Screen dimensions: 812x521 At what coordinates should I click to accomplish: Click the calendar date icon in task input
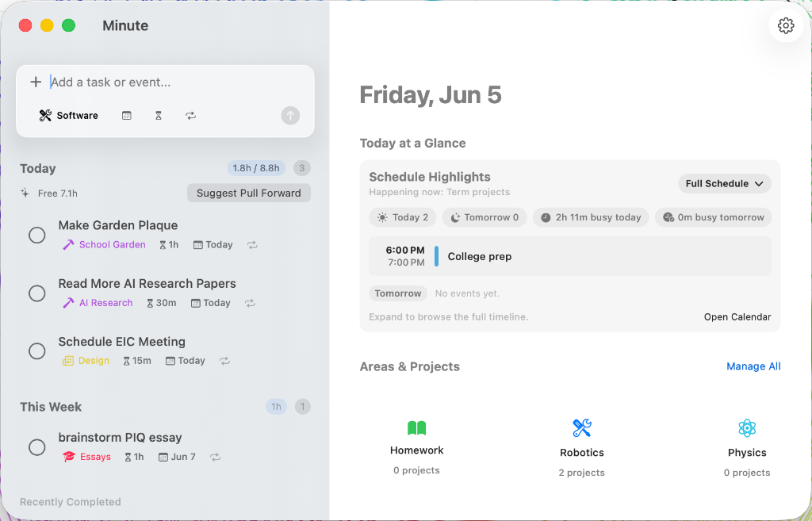[126, 116]
